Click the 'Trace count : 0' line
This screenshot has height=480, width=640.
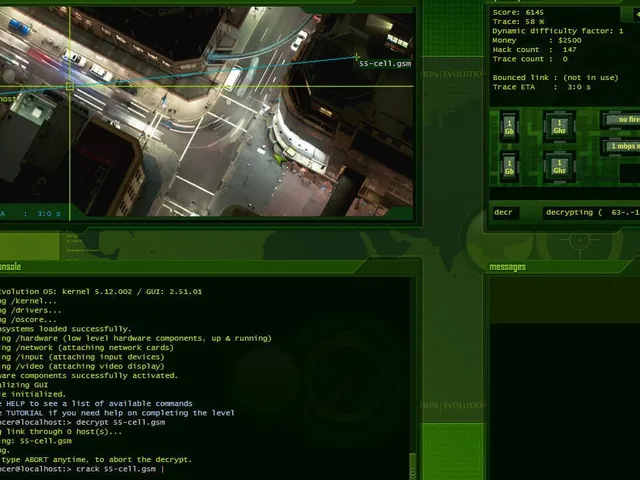[530, 59]
